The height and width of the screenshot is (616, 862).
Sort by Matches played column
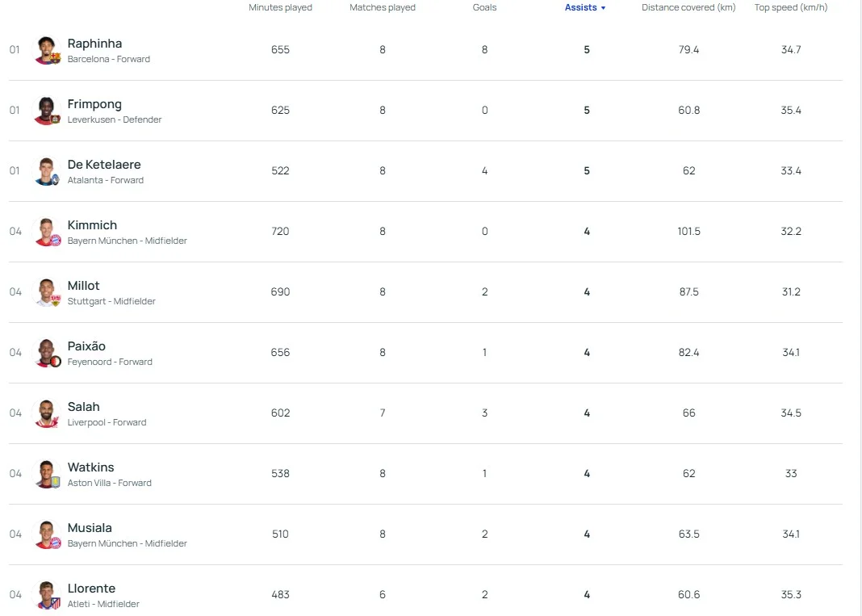click(x=382, y=7)
